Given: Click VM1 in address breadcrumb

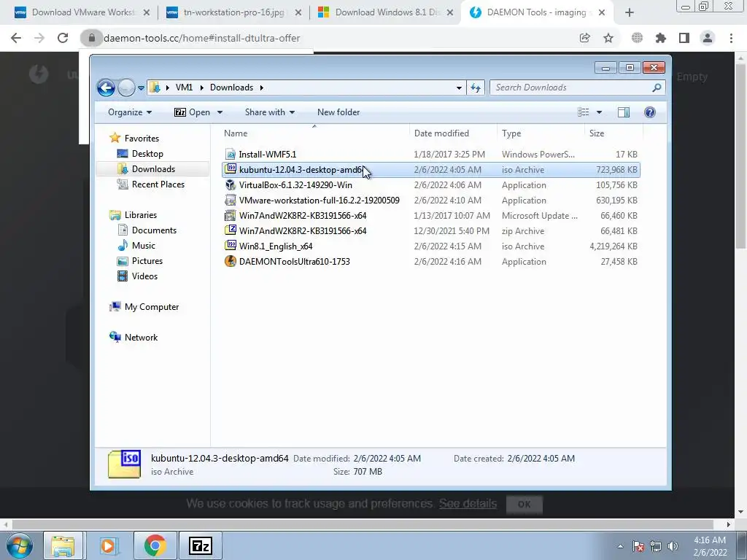Looking at the screenshot, I should (184, 87).
